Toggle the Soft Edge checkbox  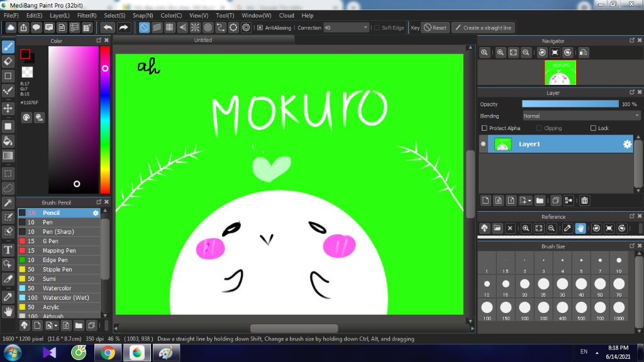point(377,28)
